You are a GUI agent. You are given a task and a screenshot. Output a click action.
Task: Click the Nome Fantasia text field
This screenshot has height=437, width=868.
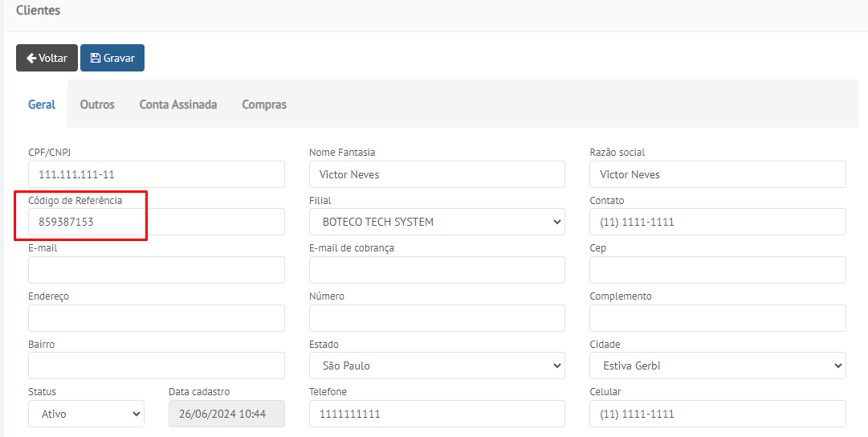pos(437,174)
